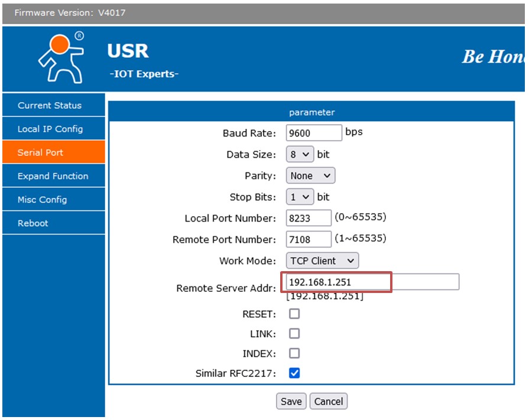The width and height of the screenshot is (529, 420).
Task: Open the Expand Function page
Action: coord(54,176)
